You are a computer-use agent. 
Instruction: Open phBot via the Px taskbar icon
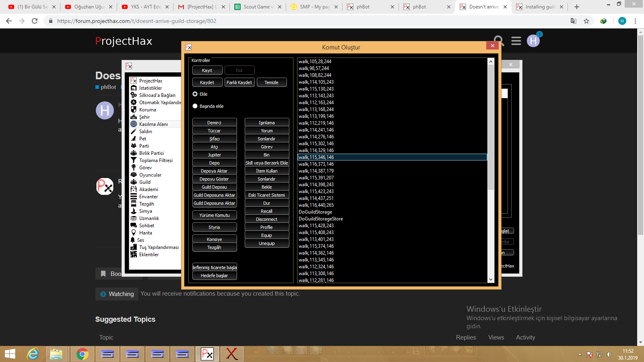pyautogui.click(x=207, y=354)
